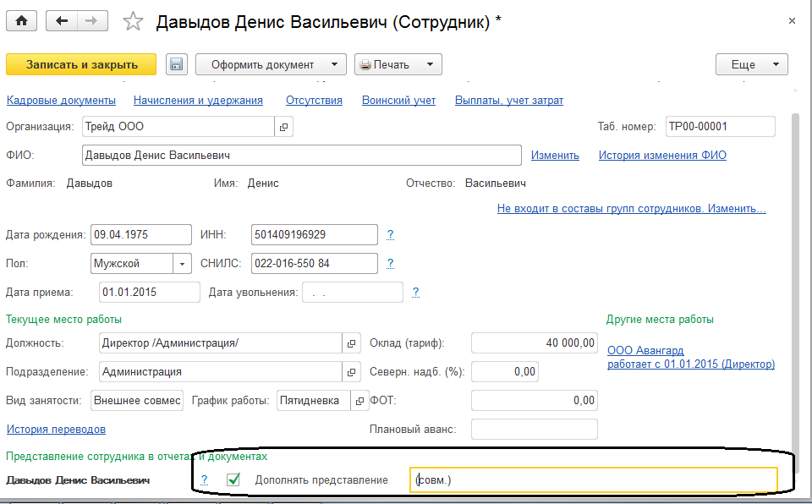This screenshot has width=812, height=504.
Task: Click the question mark next to ИНН
Action: click(390, 235)
